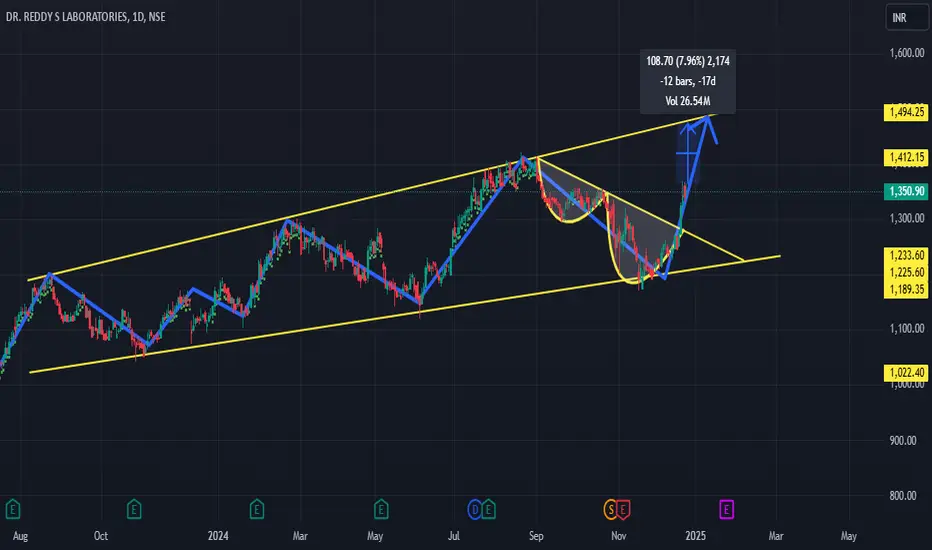Click the Vol 26.54M measurement text
This screenshot has height=550, width=932.
coord(688,101)
